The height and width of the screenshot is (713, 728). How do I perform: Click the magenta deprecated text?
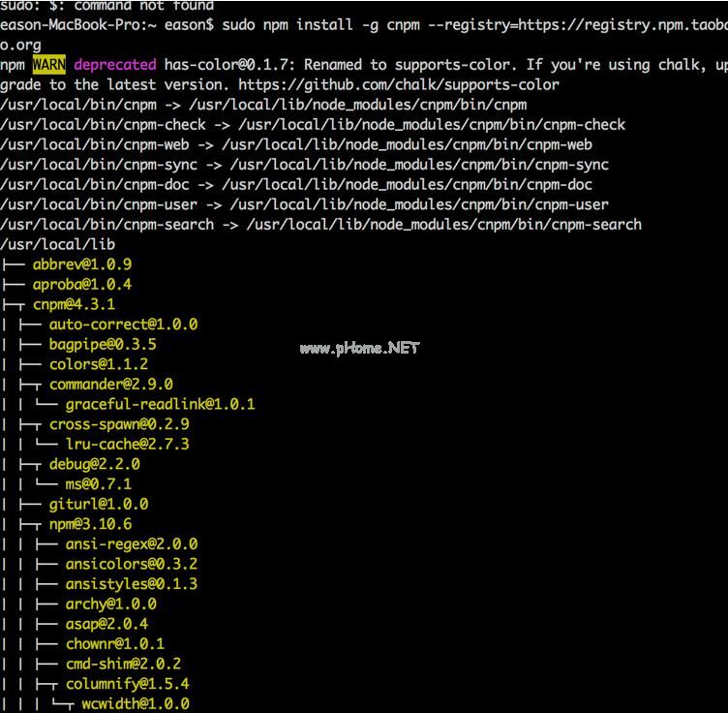point(114,65)
